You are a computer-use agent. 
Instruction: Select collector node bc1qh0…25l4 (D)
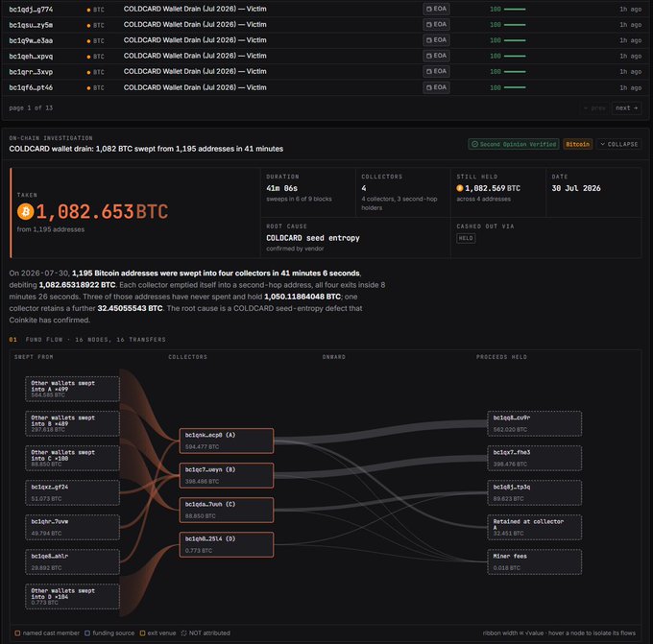coord(227,544)
